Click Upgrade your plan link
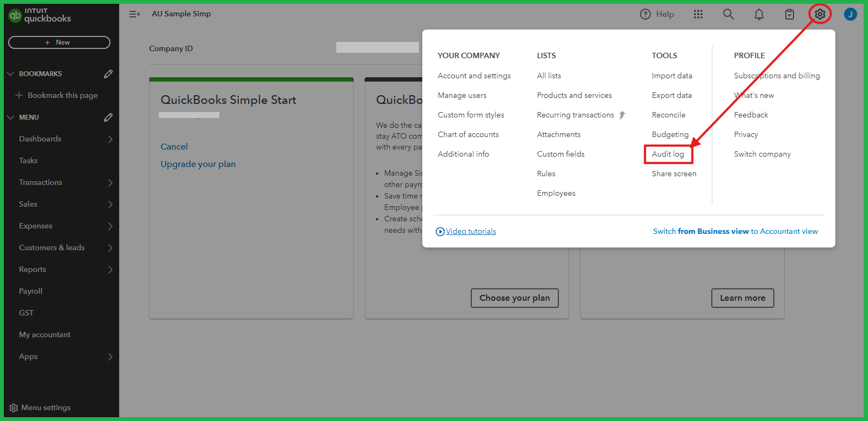Screen dimensions: 868x421 click(198, 164)
